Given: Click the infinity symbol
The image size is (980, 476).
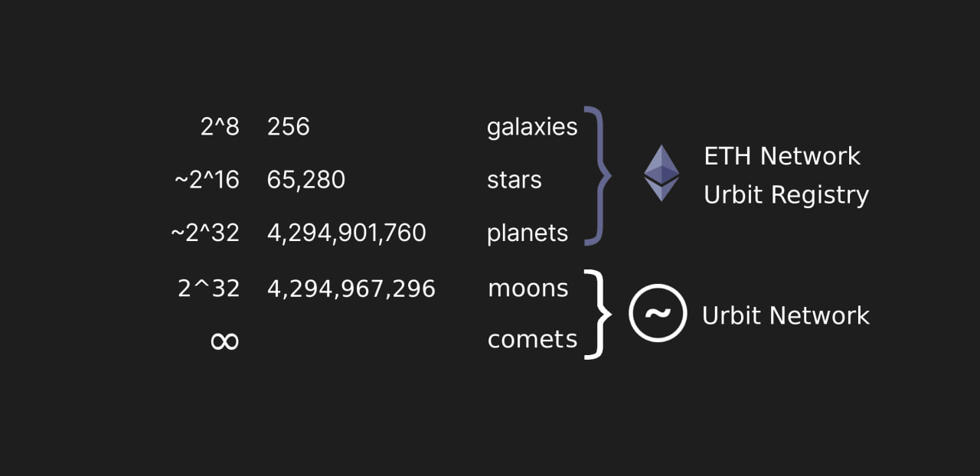Looking at the screenshot, I should [x=224, y=341].
